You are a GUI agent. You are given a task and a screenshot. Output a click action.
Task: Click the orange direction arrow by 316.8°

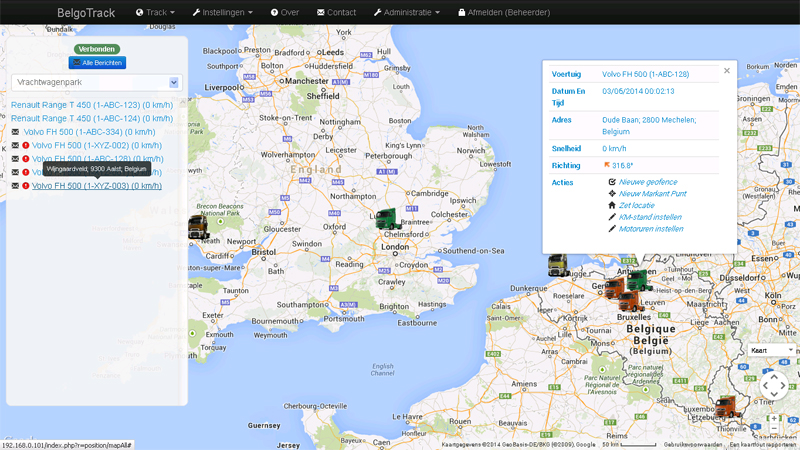pyautogui.click(x=607, y=165)
